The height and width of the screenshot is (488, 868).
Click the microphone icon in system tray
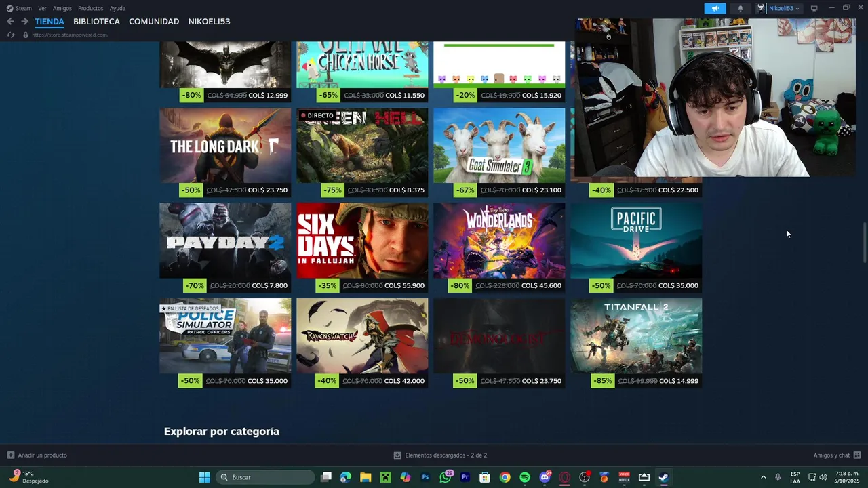coord(778,477)
